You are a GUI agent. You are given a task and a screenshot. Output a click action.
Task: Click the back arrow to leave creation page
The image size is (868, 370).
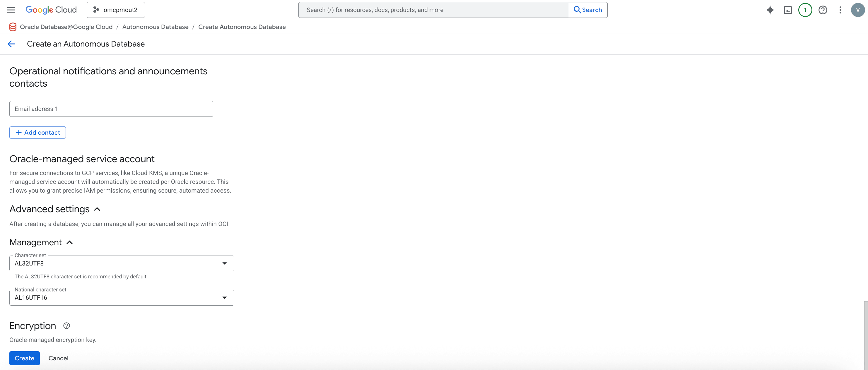click(11, 44)
